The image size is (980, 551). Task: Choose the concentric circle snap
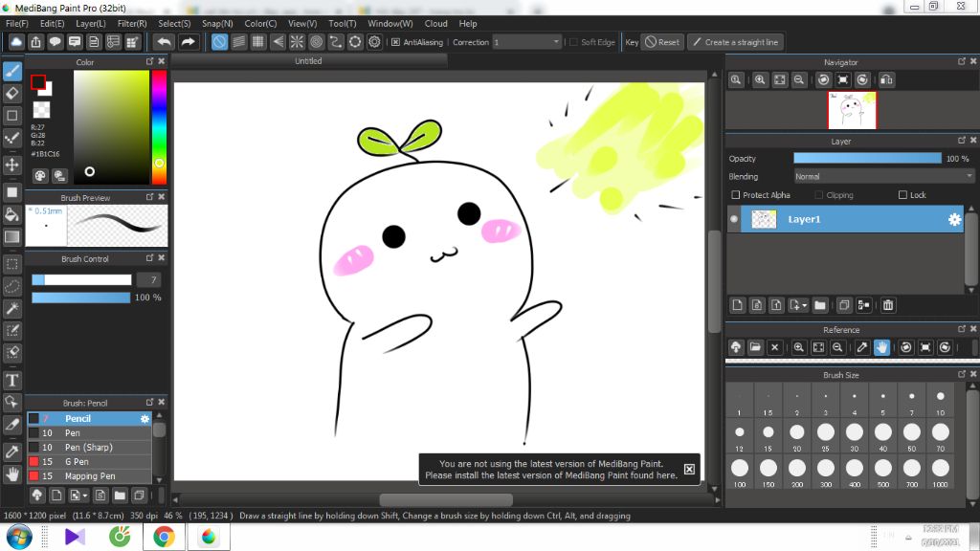(316, 42)
